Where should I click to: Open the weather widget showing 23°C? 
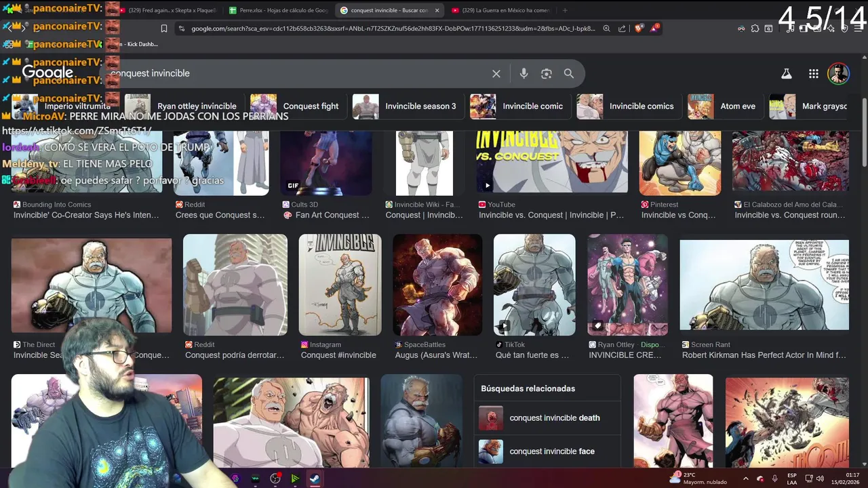698,479
